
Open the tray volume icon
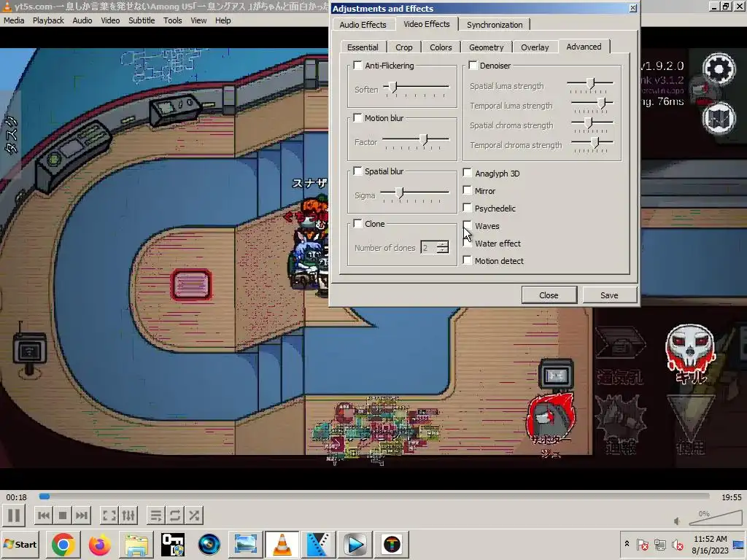pyautogui.click(x=677, y=544)
